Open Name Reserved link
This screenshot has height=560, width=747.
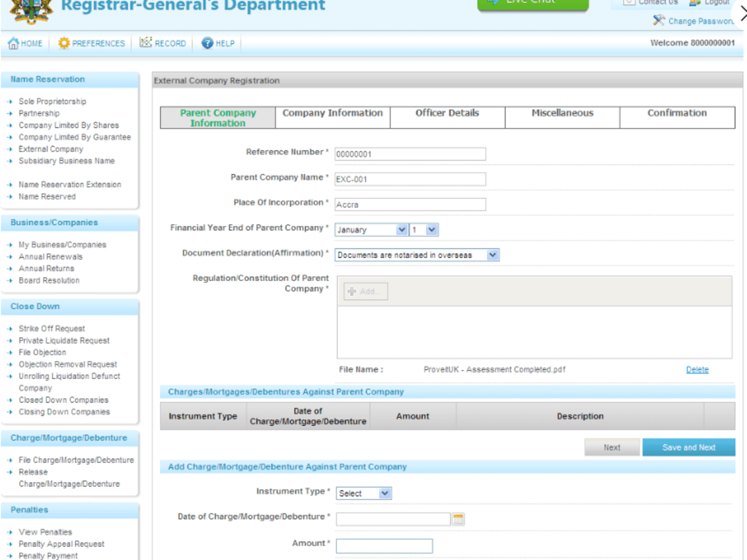47,197
